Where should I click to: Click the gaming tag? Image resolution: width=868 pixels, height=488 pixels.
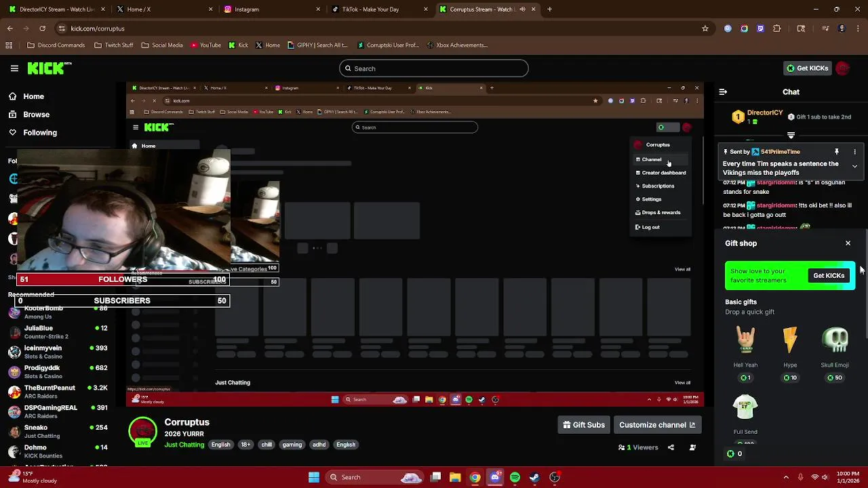pos(292,445)
